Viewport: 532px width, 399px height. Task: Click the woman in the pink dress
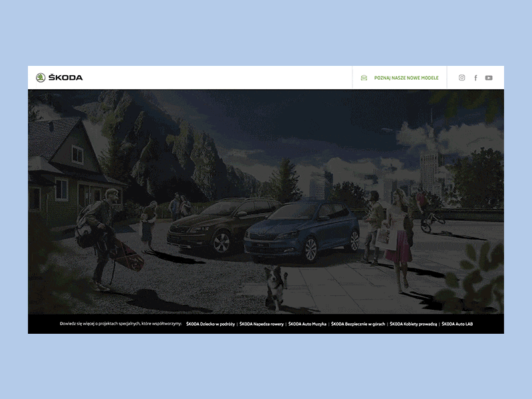(400, 246)
